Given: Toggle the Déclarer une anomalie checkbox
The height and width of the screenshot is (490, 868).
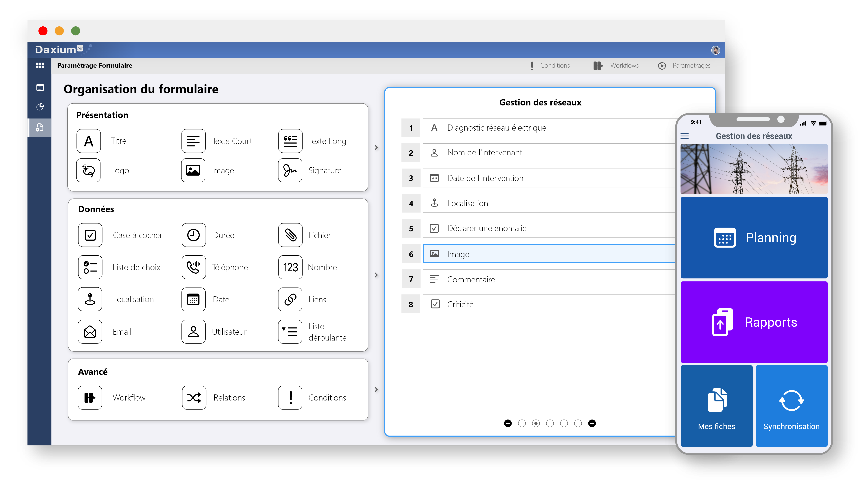Looking at the screenshot, I should coord(434,228).
